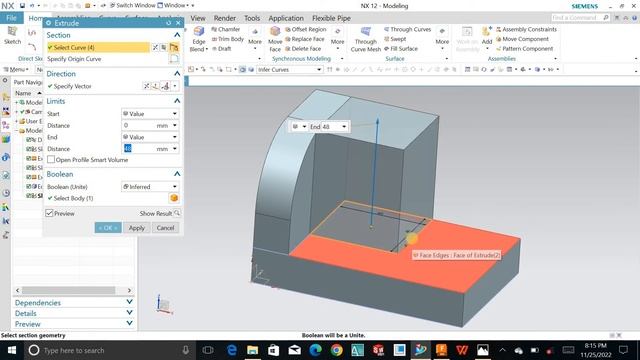
Task: Click the Reverse Direction icon beside Specify Vector
Action: point(147,86)
